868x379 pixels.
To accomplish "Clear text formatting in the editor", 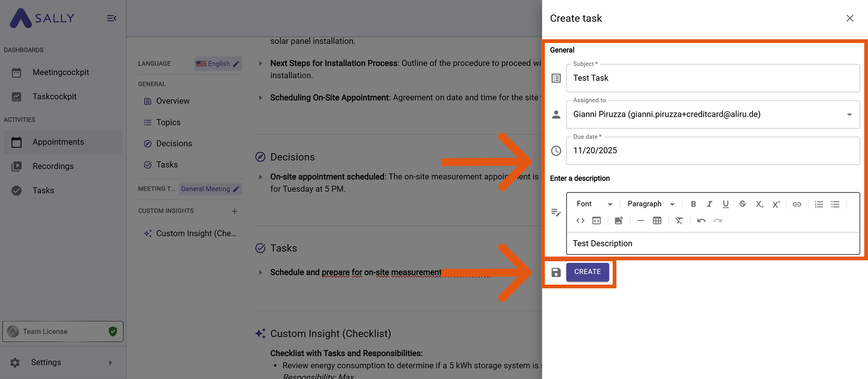I will pyautogui.click(x=679, y=221).
